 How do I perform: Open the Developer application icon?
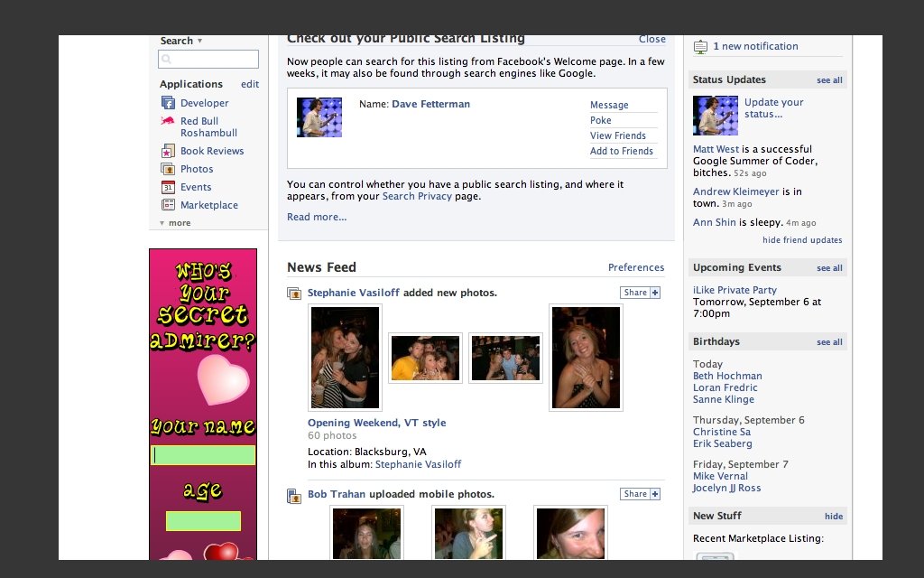pos(168,103)
